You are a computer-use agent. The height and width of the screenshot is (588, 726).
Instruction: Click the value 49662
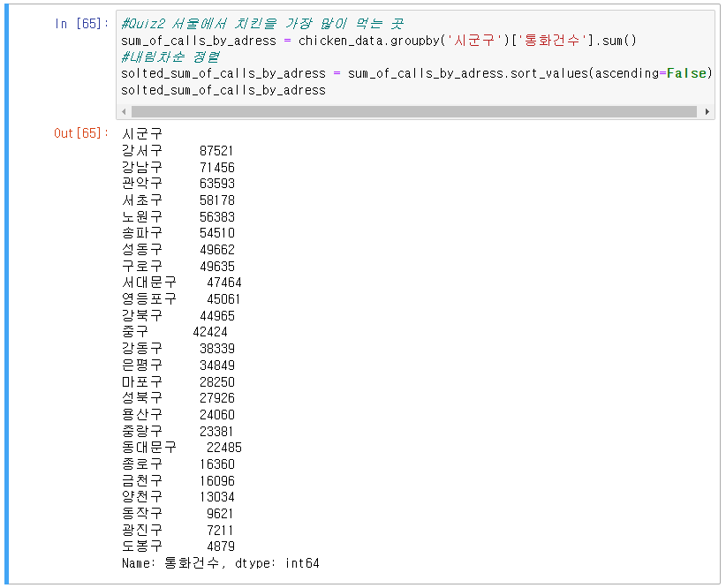tap(217, 250)
